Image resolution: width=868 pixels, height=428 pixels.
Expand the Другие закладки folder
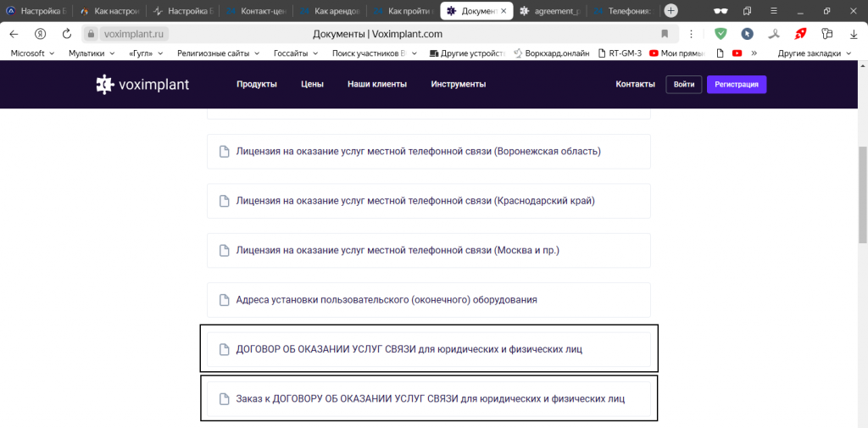(816, 53)
